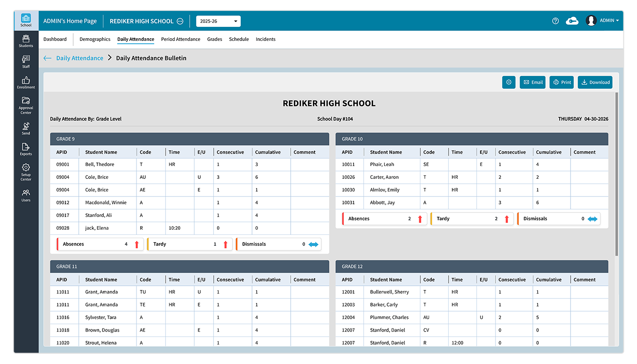Click student name 'Abbott, Jay'
The width and height of the screenshot is (637, 364).
pyautogui.click(x=382, y=202)
